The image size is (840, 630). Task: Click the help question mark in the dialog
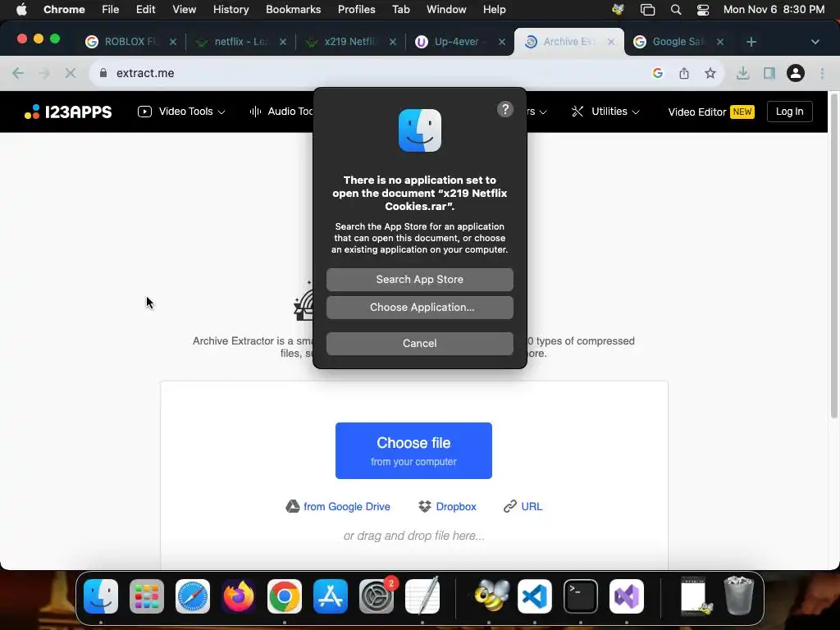click(505, 109)
